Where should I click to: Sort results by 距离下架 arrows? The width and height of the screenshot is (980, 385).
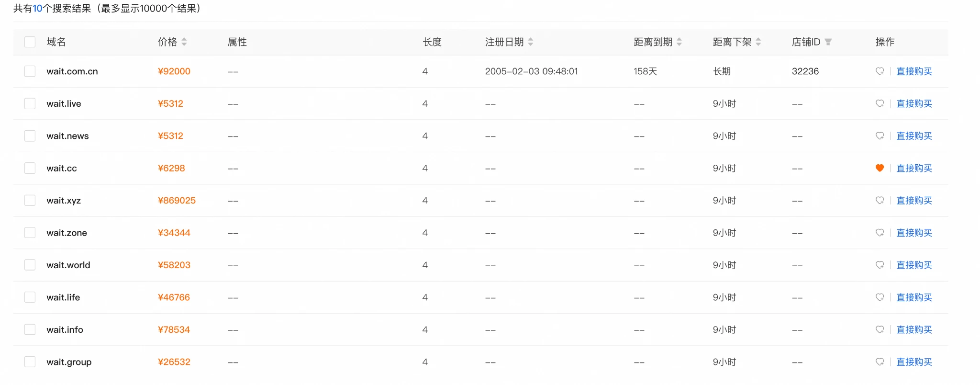point(758,42)
